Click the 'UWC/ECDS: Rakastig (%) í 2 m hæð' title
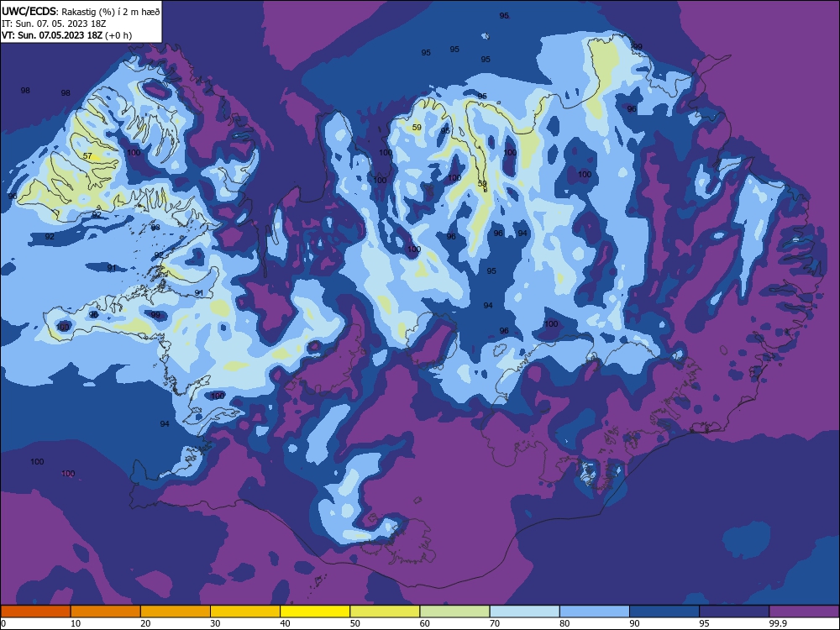Image resolution: width=840 pixels, height=630 pixels. coord(81,11)
